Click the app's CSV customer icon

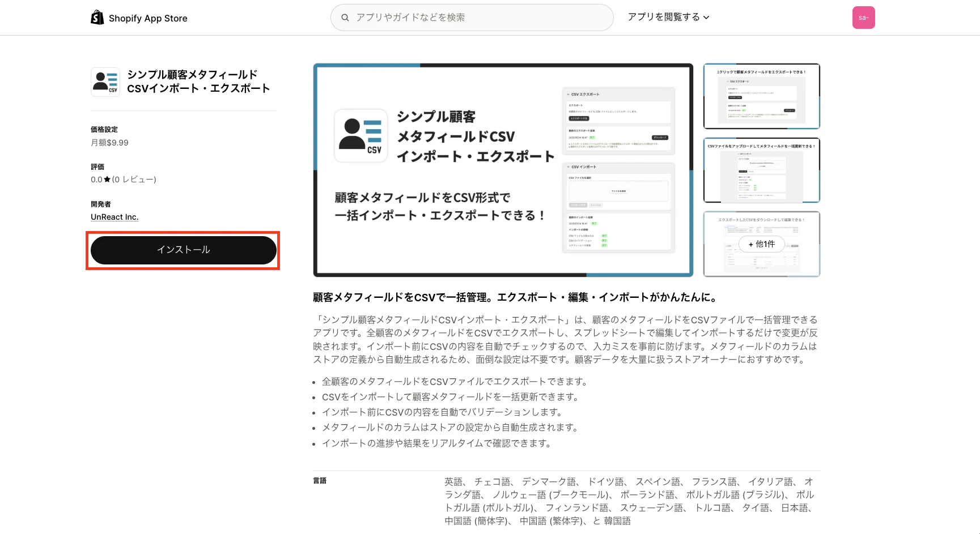pyautogui.click(x=105, y=82)
